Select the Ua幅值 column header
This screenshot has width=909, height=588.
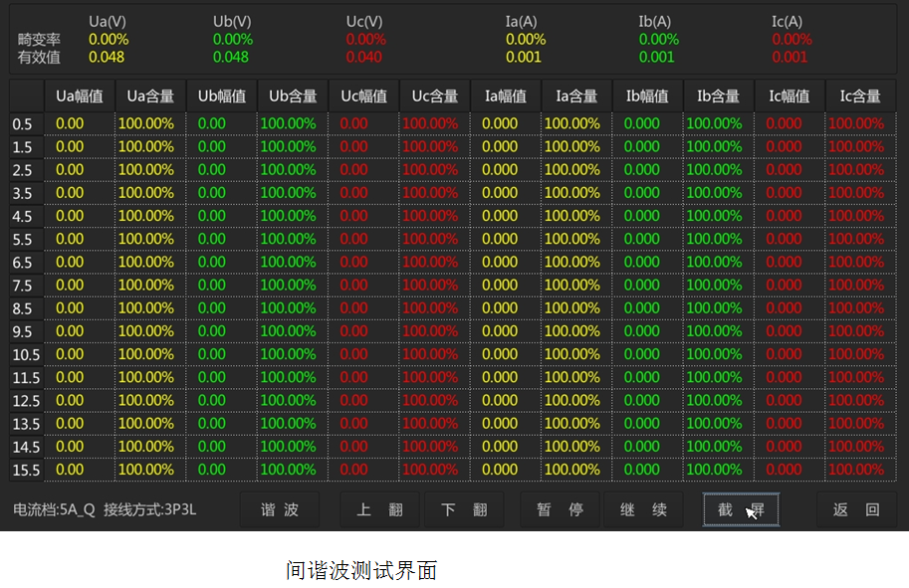pyautogui.click(x=80, y=97)
